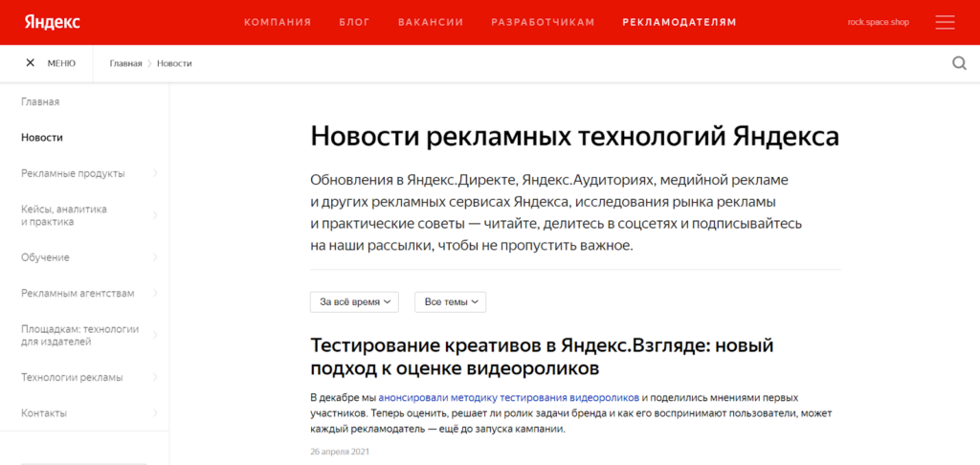This screenshot has width=980, height=465.
Task: Click heading Новости рекламных технологий Яндекса
Action: click(574, 137)
